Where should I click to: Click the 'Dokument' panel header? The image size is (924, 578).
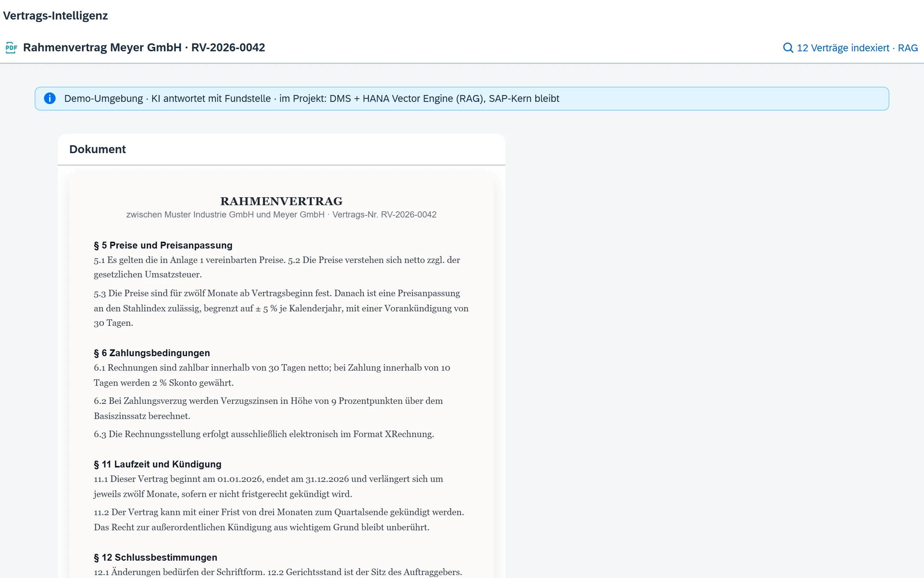(97, 149)
